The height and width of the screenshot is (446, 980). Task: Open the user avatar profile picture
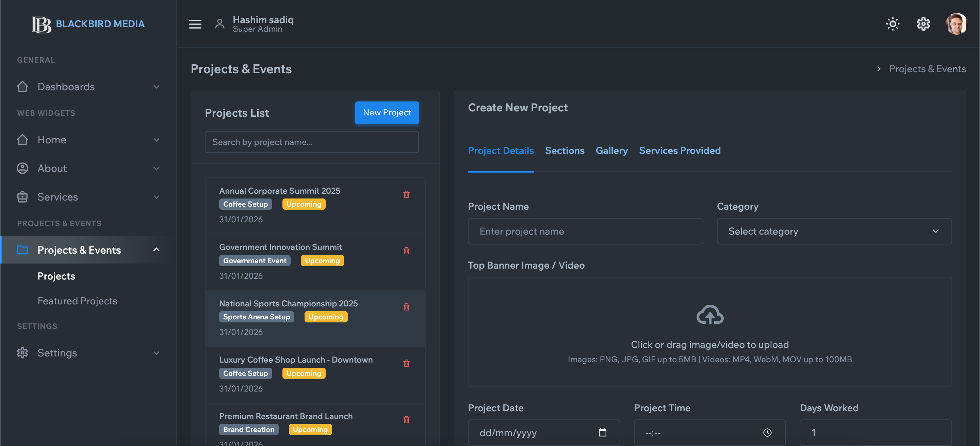(956, 24)
